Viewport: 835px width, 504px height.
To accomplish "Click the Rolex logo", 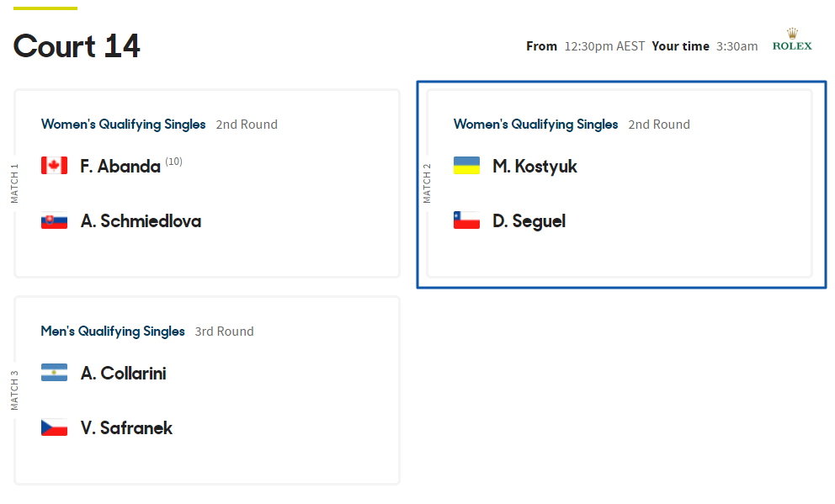I will (792, 40).
